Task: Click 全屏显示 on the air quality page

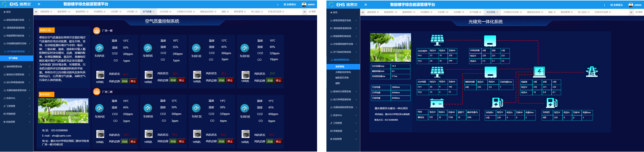Action: coord(290,4)
